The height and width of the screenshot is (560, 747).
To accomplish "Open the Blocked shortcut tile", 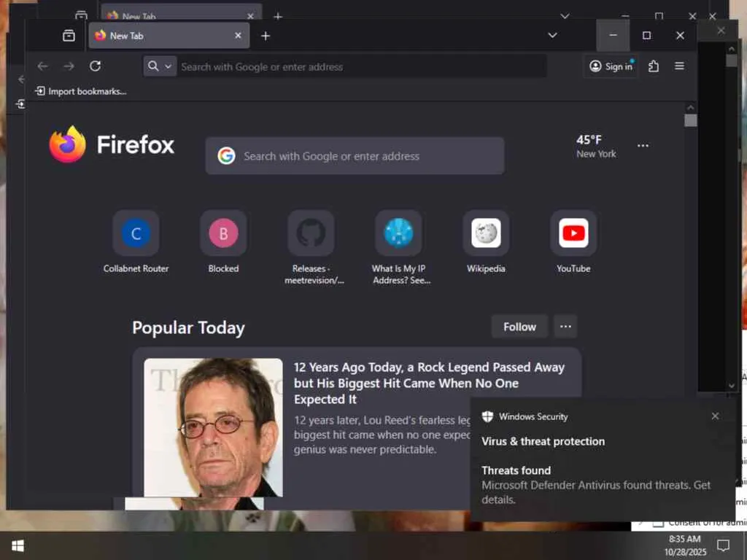I will [x=223, y=242].
